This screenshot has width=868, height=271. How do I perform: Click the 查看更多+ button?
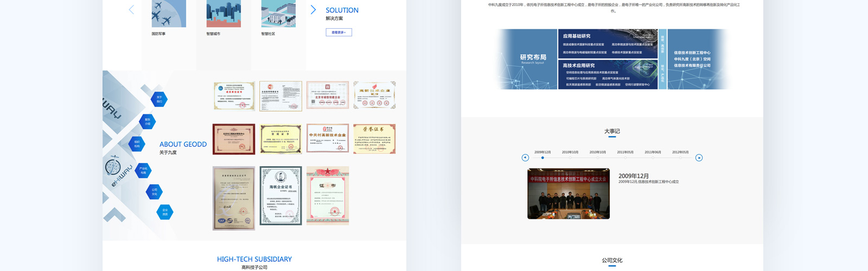339,33
